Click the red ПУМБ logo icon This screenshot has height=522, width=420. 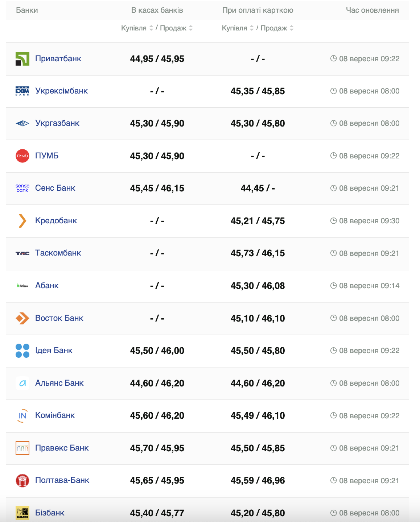coord(22,156)
